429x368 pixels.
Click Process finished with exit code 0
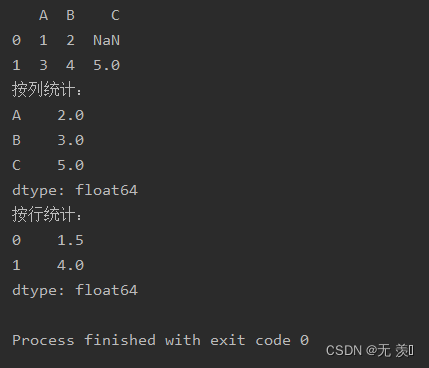point(160,340)
